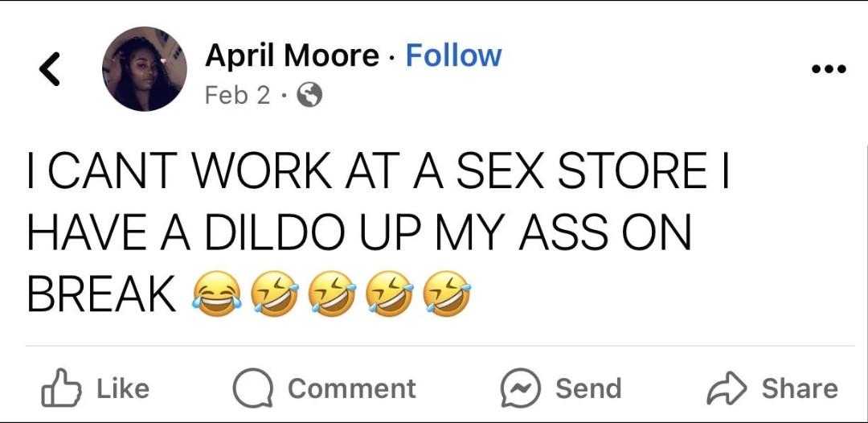Open April Moore's profile picture
Image resolution: width=868 pixels, height=423 pixels.
point(145,69)
